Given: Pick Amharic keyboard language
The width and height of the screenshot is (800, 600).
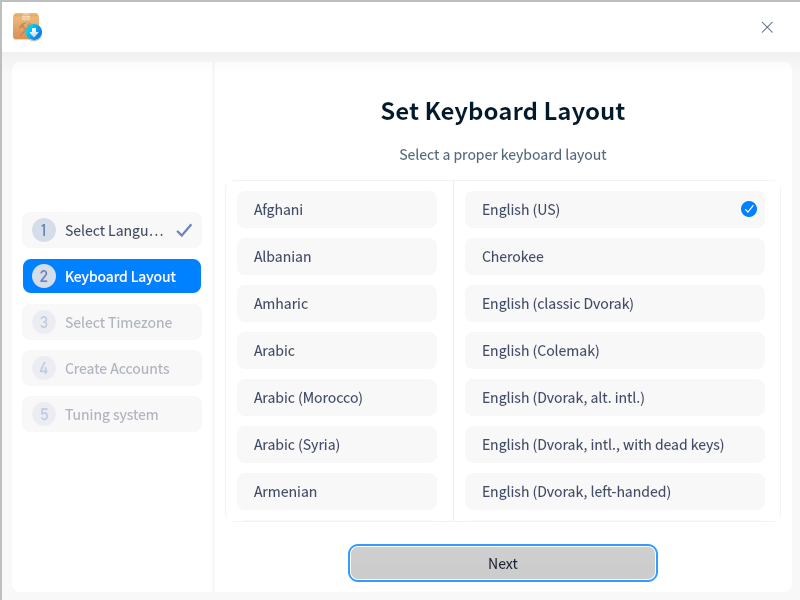Looking at the screenshot, I should pyautogui.click(x=337, y=304).
